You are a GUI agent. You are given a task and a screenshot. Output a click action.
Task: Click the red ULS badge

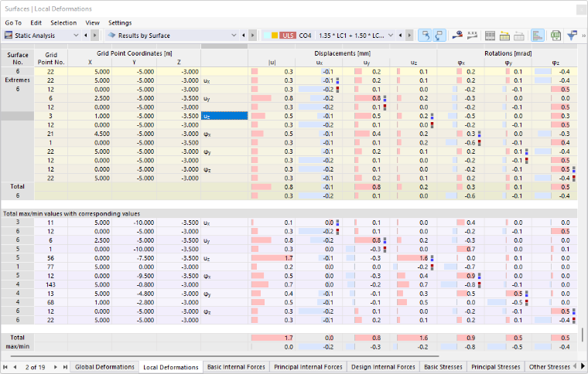(288, 36)
